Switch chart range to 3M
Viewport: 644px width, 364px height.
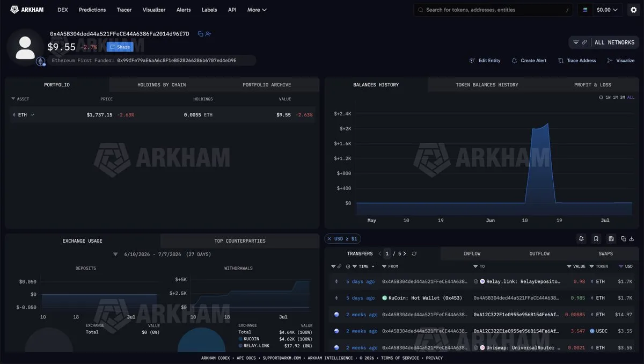(x=623, y=97)
